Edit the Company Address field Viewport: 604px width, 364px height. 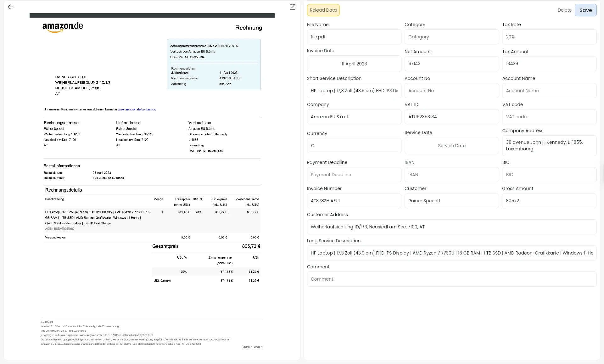(549, 146)
